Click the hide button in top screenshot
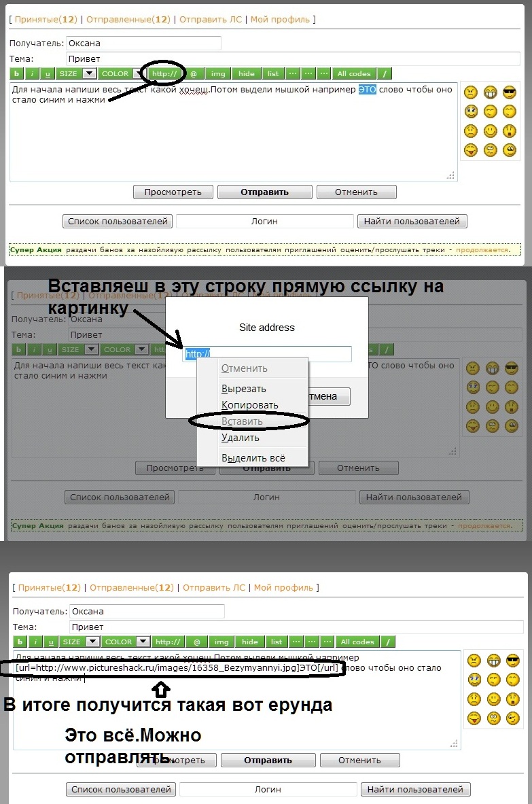Viewport: 532px width, 804px height. point(247,74)
